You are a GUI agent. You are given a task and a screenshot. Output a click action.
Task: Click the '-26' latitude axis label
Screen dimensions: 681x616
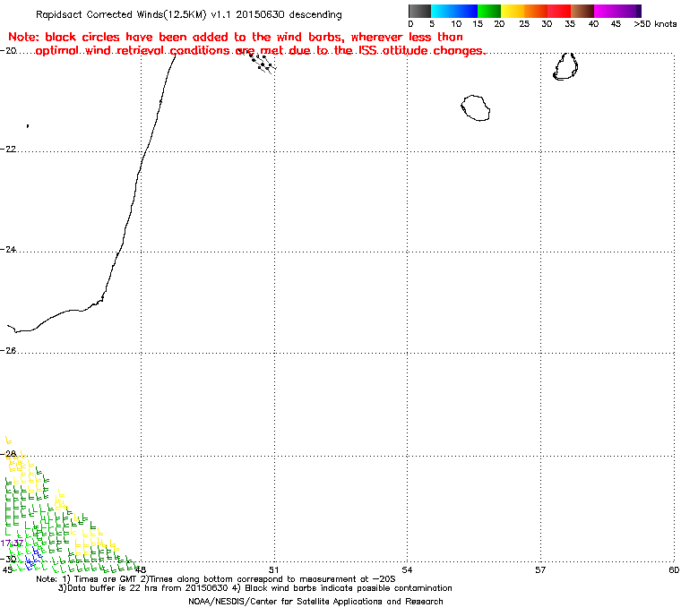click(x=8, y=350)
